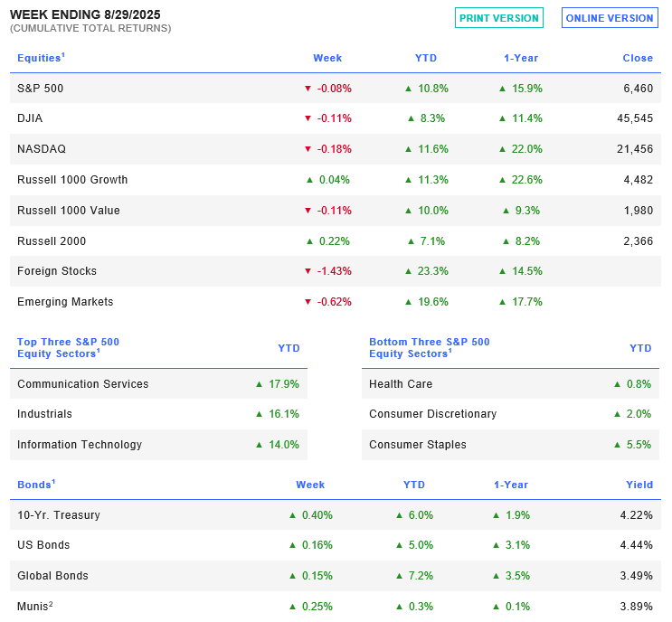Viewport: 672px width, 622px height.
Task: Select the US Bonds row label
Action: [x=43, y=545]
